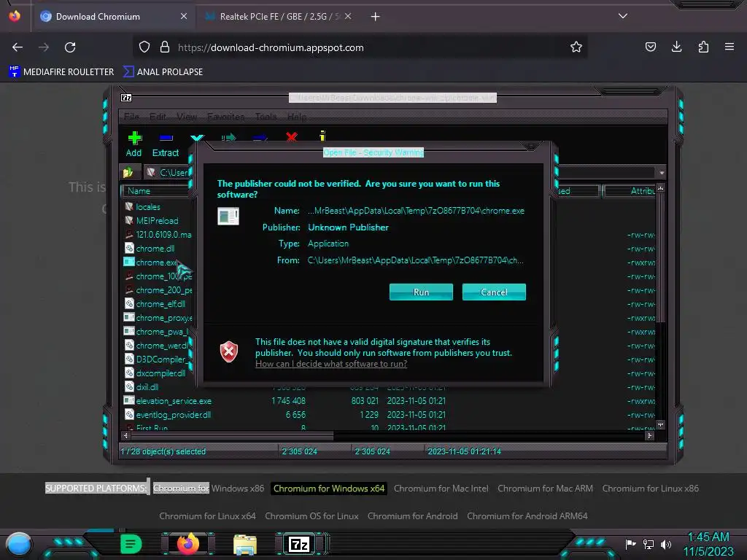Open the tracking protection shield icon

[x=144, y=47]
